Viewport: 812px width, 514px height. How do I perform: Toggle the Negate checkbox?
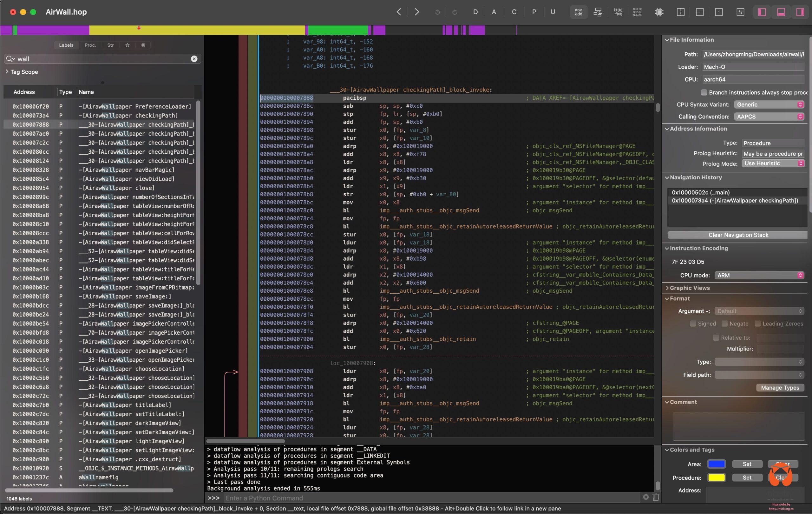(724, 324)
